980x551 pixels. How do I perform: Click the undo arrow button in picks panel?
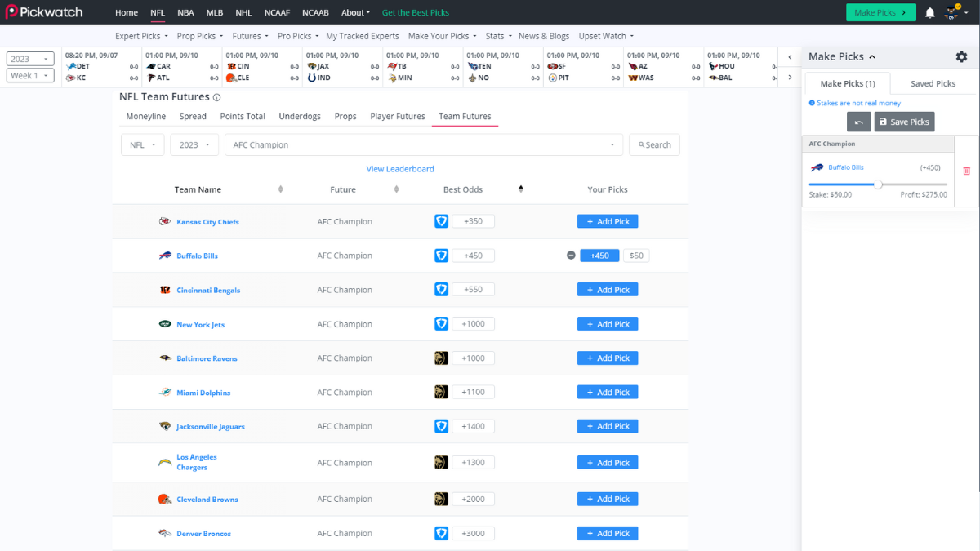858,122
